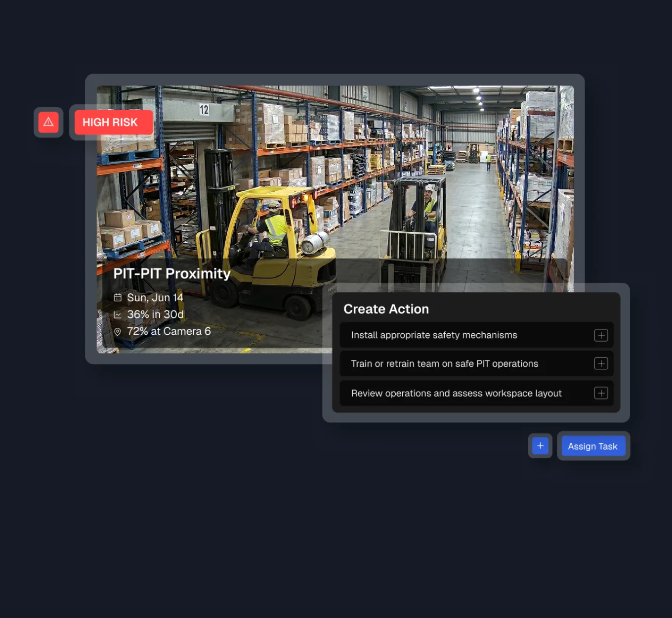Select 'Install appropriate safety mechanisms' action row
Screen dimensions: 672x618
[476, 335]
